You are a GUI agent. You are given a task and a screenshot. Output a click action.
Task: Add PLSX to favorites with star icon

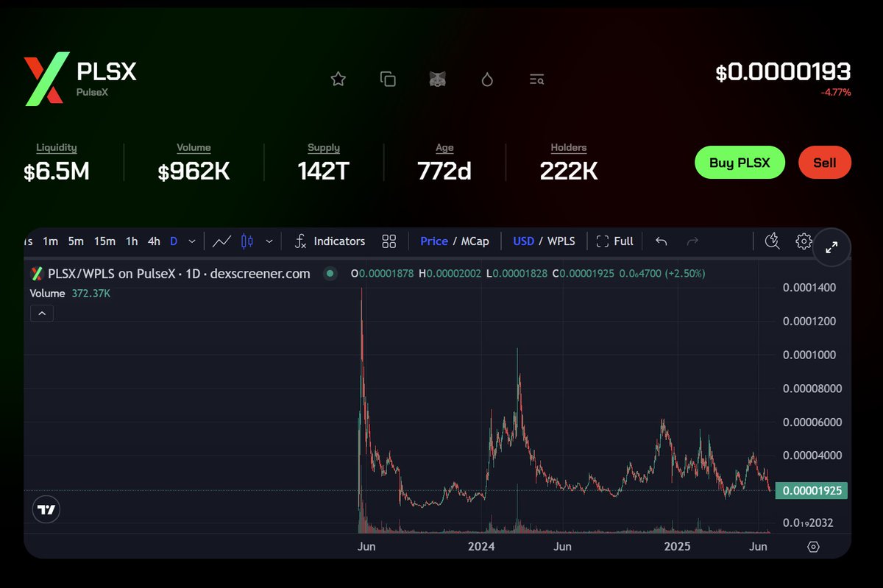pos(338,79)
